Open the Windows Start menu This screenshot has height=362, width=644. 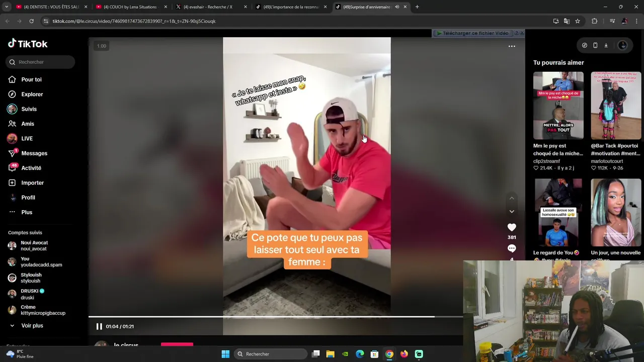225,354
